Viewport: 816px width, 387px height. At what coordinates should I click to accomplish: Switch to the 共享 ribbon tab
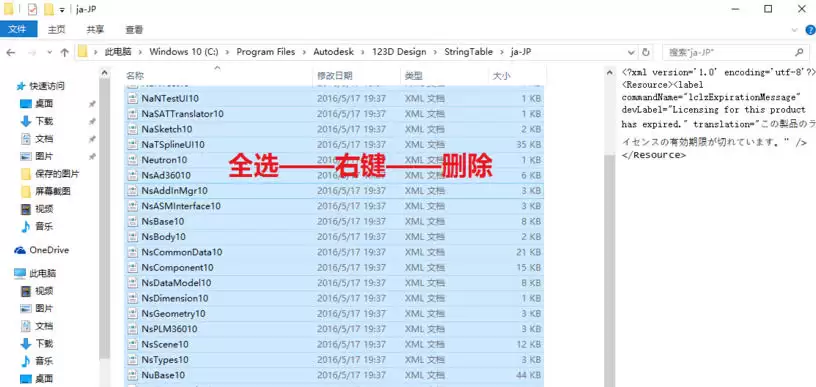click(95, 30)
